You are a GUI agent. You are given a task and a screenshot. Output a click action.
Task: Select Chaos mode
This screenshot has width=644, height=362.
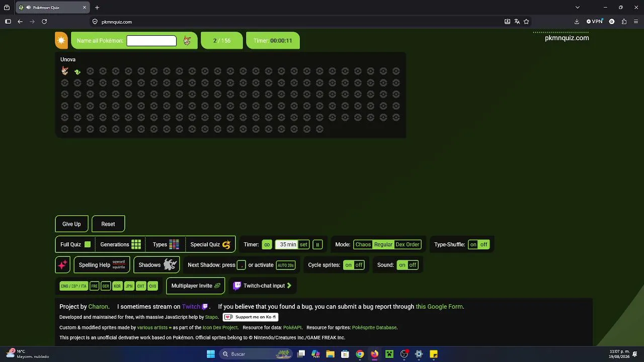(363, 245)
